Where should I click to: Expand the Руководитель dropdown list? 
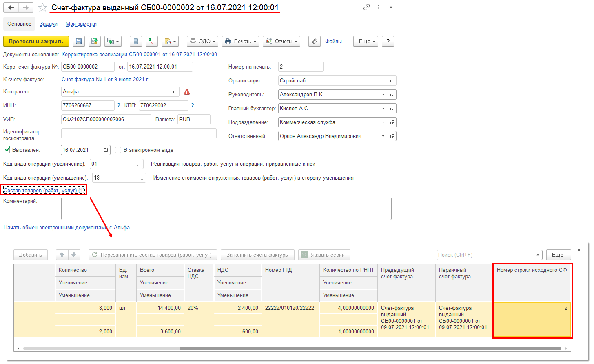(x=383, y=95)
